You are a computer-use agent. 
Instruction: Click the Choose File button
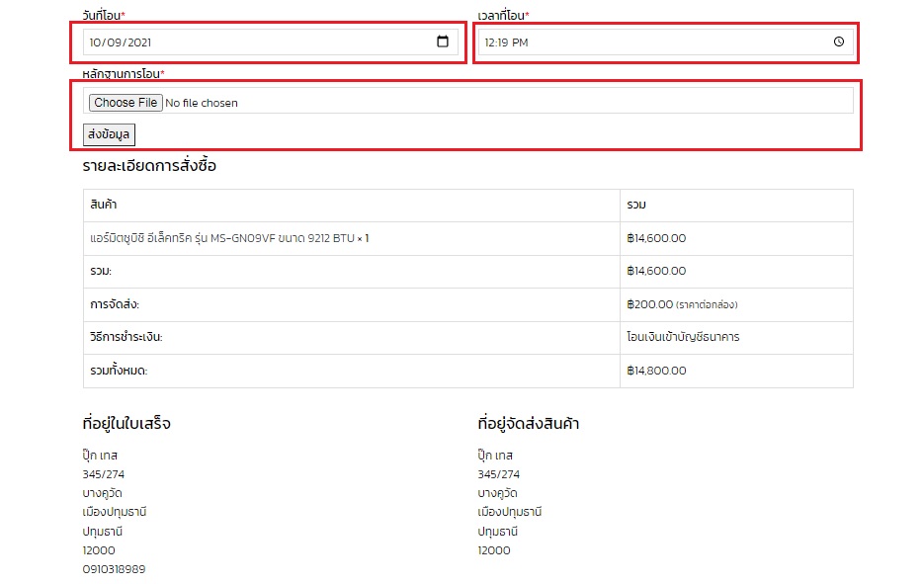coord(125,103)
